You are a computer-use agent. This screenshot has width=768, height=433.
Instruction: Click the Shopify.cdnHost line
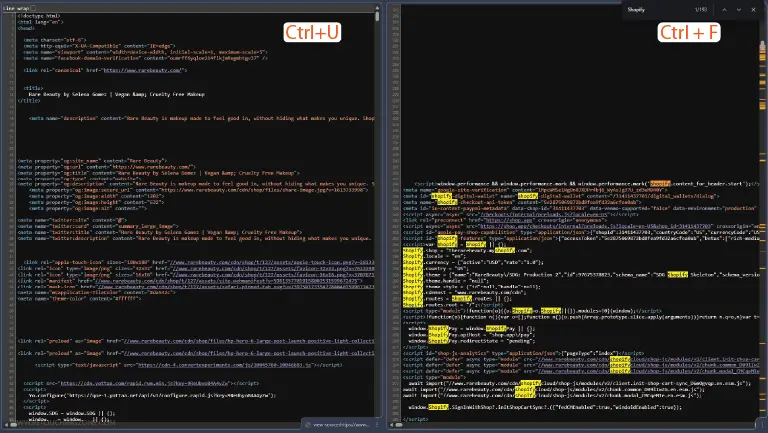(465, 292)
